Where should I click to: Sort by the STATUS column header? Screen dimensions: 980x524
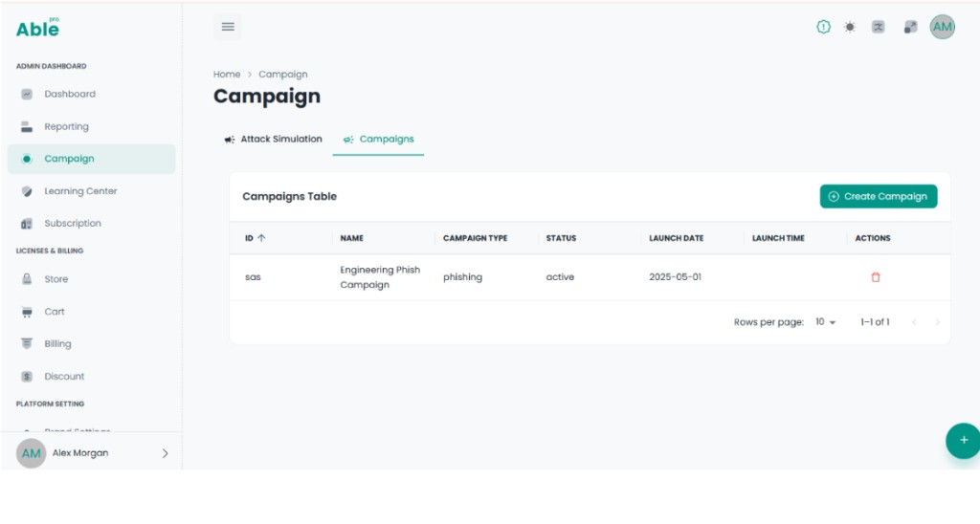click(x=561, y=238)
